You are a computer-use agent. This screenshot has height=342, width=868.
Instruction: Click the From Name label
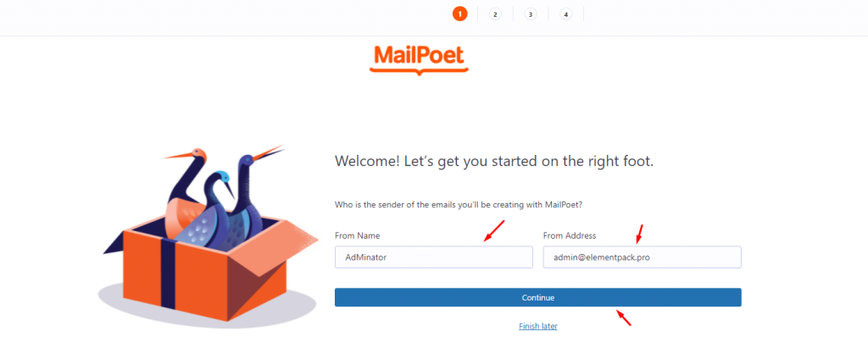[357, 235]
